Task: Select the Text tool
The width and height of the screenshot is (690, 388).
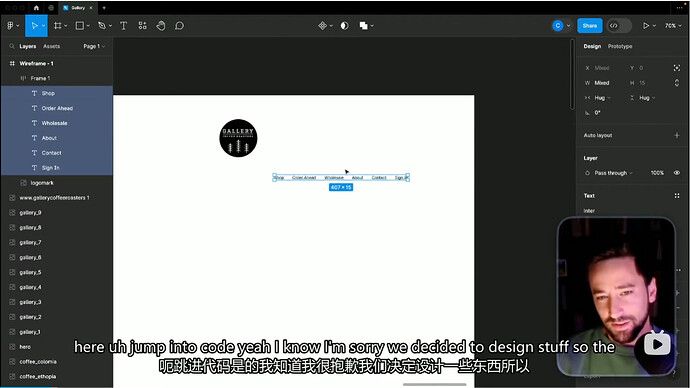Action: point(124,26)
